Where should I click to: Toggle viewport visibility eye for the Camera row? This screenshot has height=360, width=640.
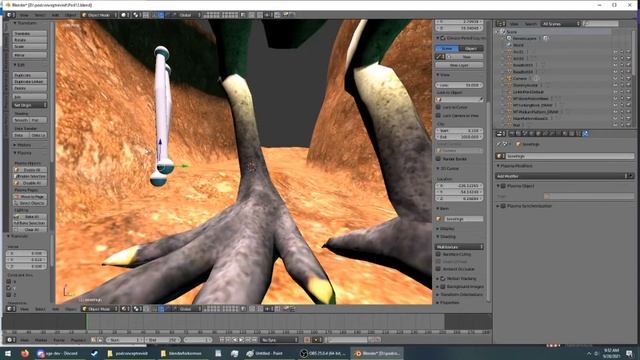[615, 78]
